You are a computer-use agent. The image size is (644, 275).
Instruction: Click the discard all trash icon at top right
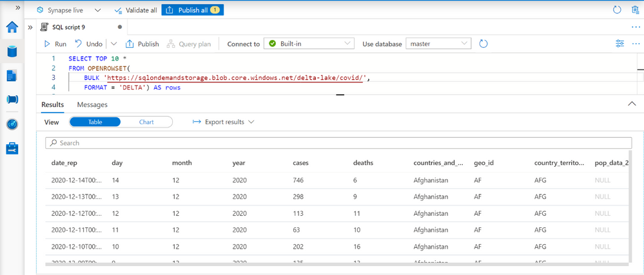coord(635,10)
